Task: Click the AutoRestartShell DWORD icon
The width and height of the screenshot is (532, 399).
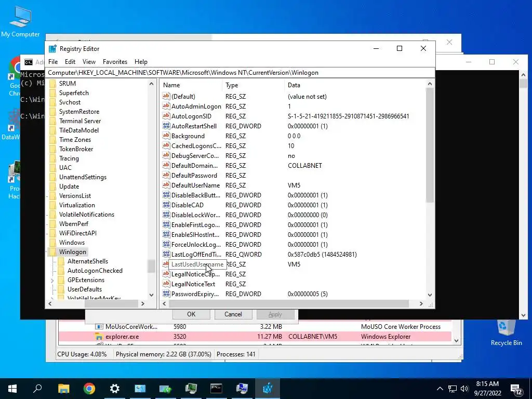Action: tap(166, 126)
